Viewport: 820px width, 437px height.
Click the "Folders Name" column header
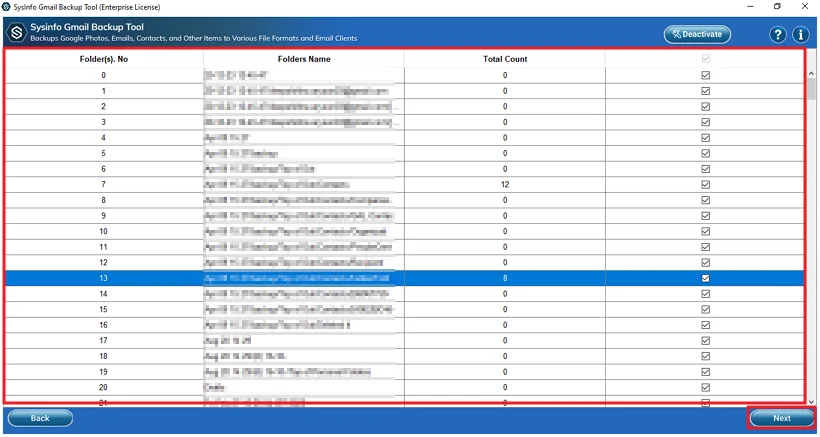pyautogui.click(x=304, y=59)
